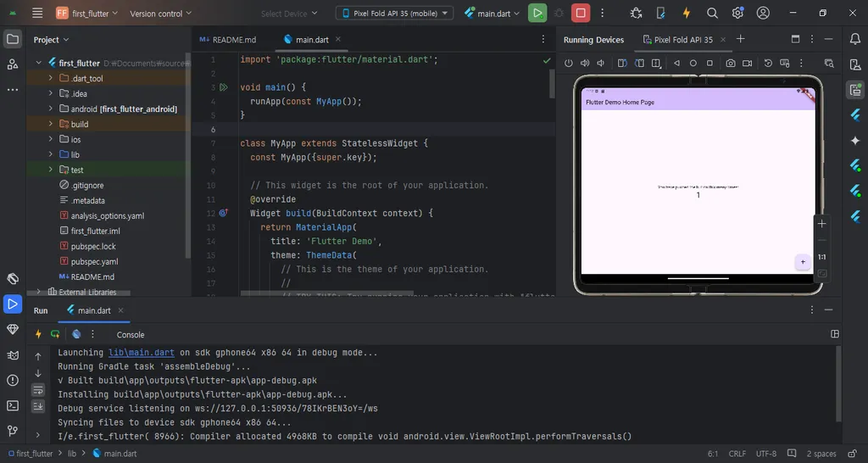
Task: Click the 2 spaces indent status entry
Action: tap(821, 454)
